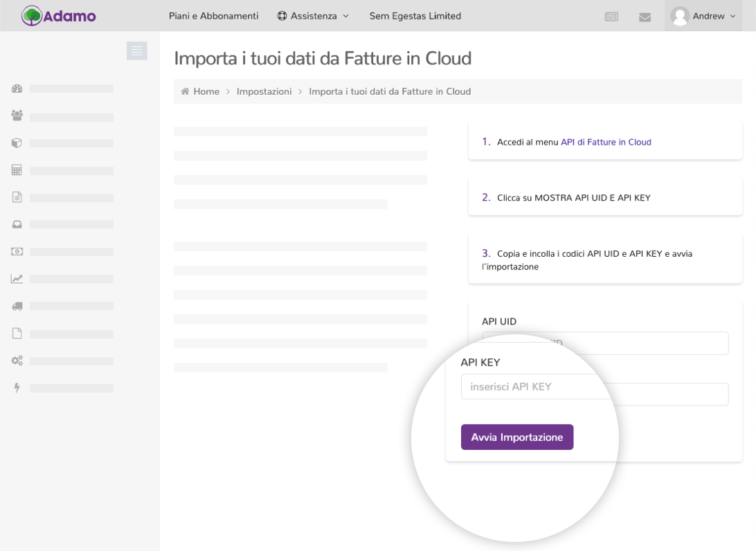
Task: Click step 3 text Copia e incolla i codici
Action: tap(587, 260)
